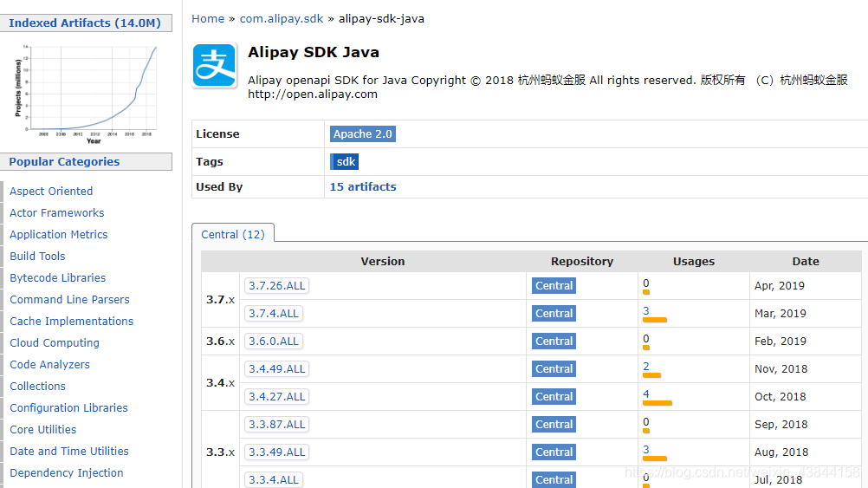The image size is (868, 488).
Task: Click Central badge for 3.4.27.ALL row
Action: [x=554, y=397]
